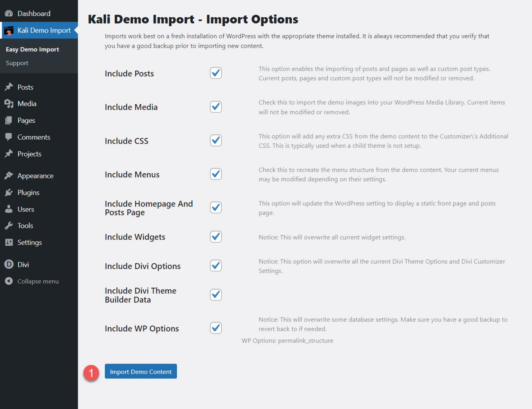The width and height of the screenshot is (532, 409).
Task: Uncheck the Include Posts option
Action: tap(215, 73)
